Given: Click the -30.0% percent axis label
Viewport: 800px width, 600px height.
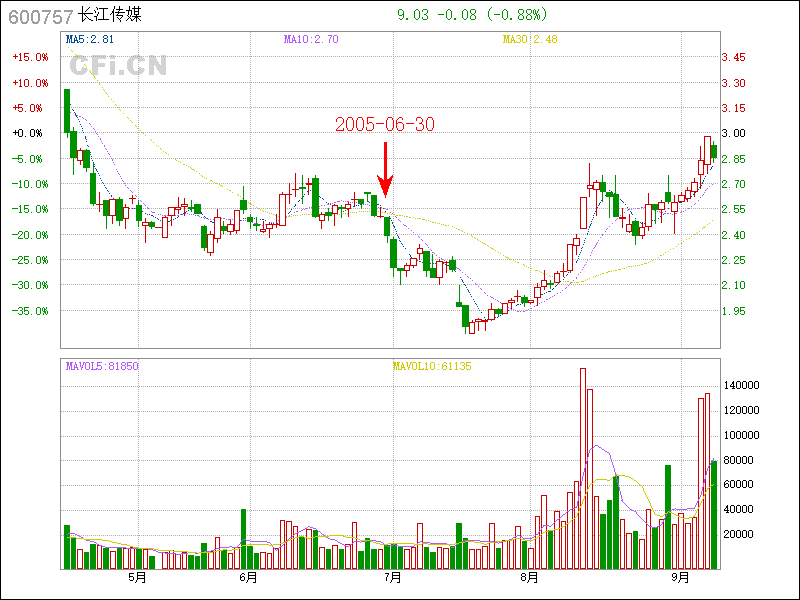Looking at the screenshot, I should 31,285.
